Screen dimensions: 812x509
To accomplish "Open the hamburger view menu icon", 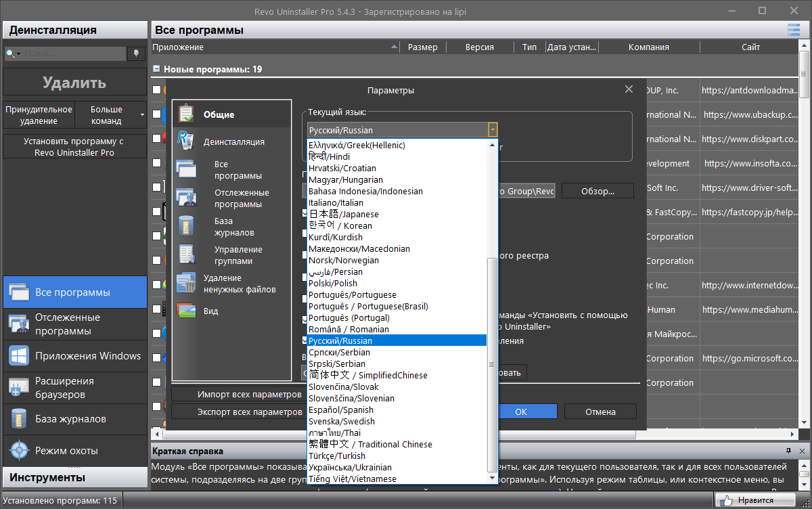I will tap(793, 30).
